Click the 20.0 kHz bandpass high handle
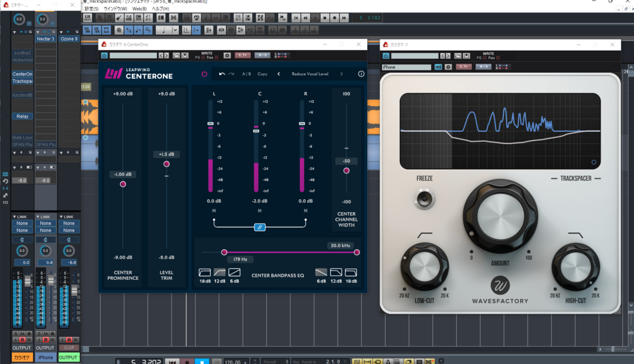The image size is (634, 364). point(357,253)
